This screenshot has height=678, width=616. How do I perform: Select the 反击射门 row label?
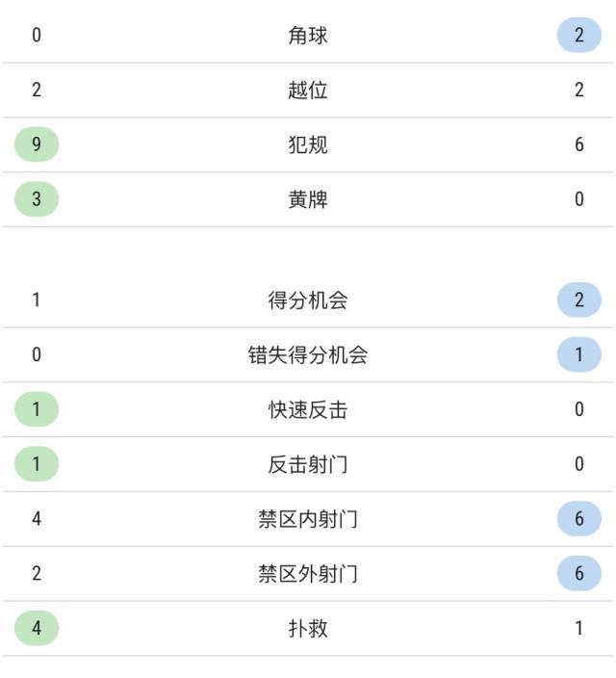coord(308,465)
